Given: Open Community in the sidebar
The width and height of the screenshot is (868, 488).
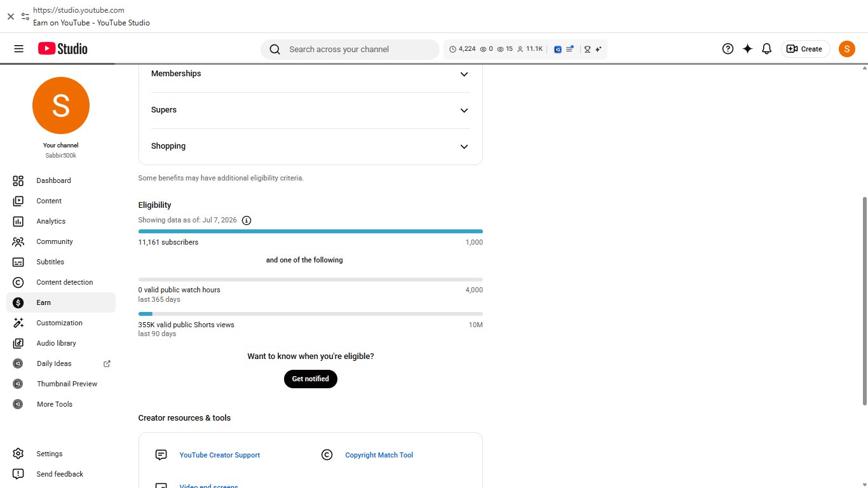Looking at the screenshot, I should (61, 241).
